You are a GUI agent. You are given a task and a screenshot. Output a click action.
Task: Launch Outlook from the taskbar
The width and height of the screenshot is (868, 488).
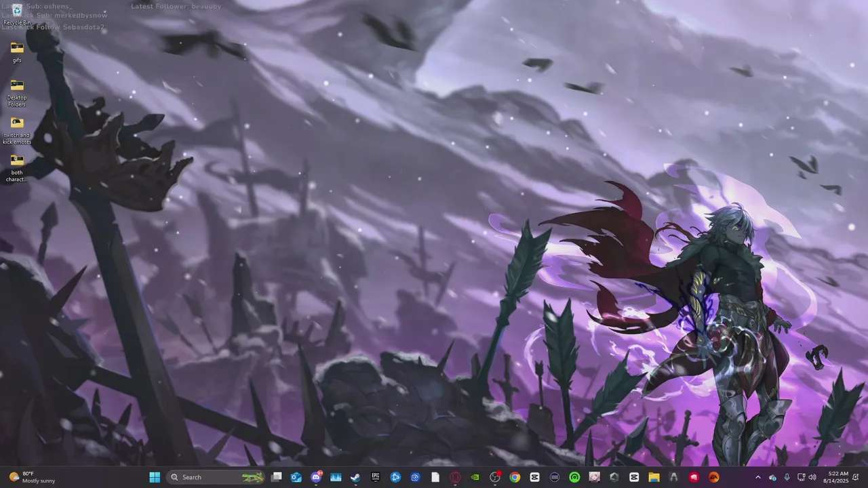[x=296, y=477]
